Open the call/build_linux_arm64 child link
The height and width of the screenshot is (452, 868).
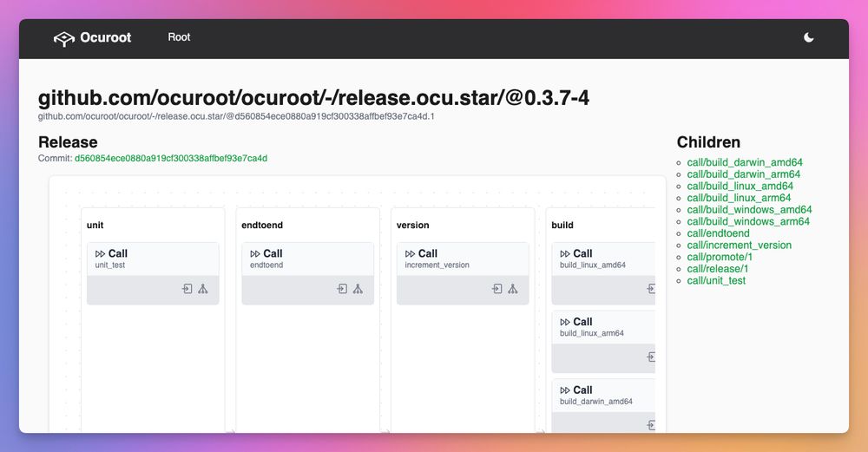point(739,198)
